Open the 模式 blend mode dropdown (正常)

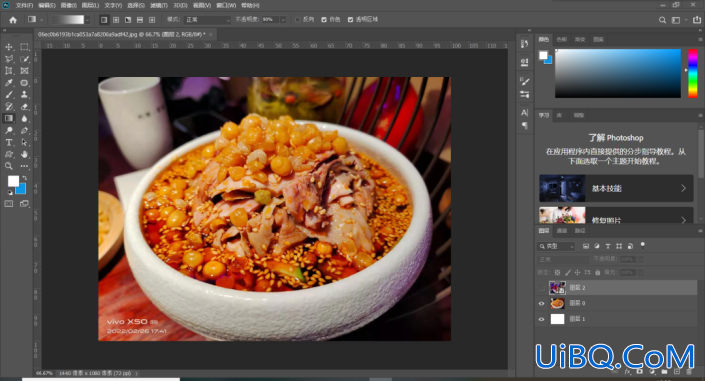coord(207,20)
